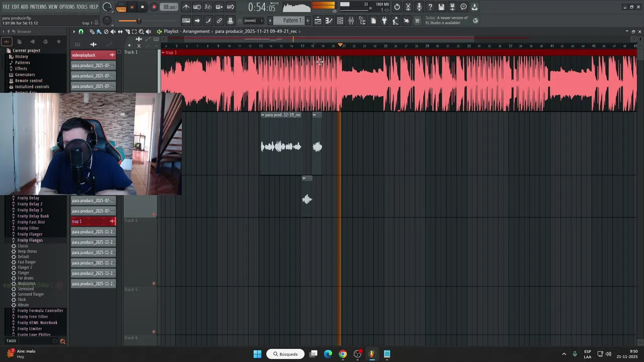
Task: Toggle the metronome icon
Action: coord(186,7)
